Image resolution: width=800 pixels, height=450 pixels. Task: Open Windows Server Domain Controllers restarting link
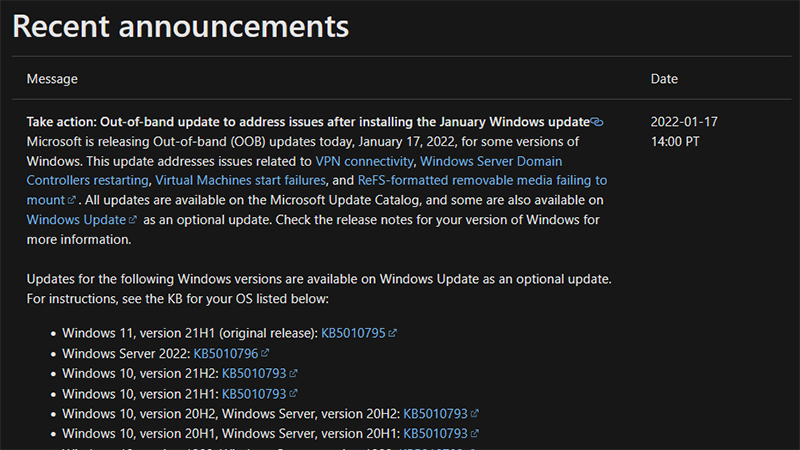(490, 161)
